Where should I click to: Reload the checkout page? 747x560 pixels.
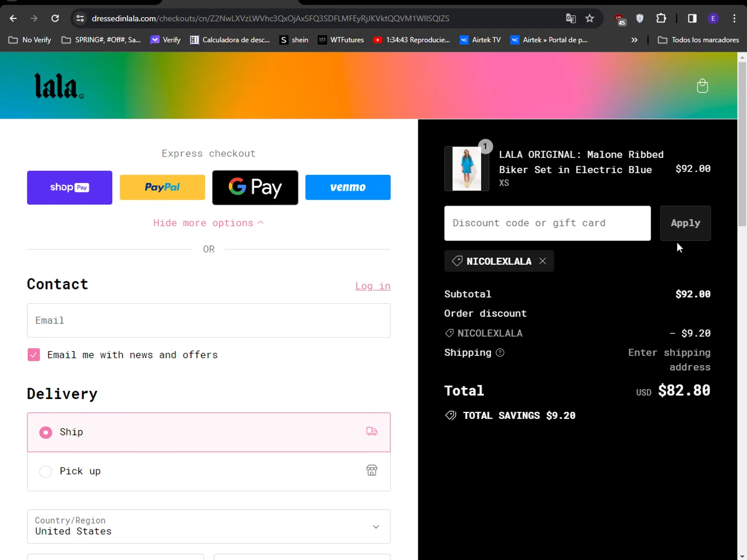(55, 18)
